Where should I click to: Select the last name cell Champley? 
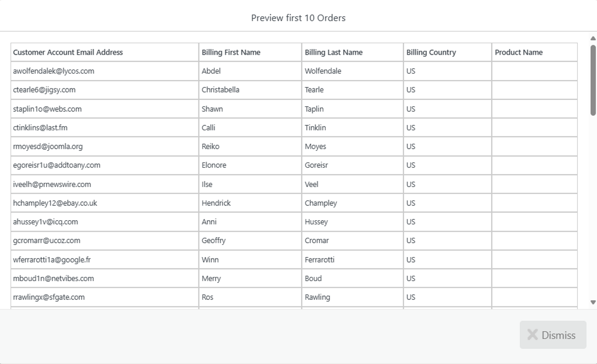tap(321, 203)
